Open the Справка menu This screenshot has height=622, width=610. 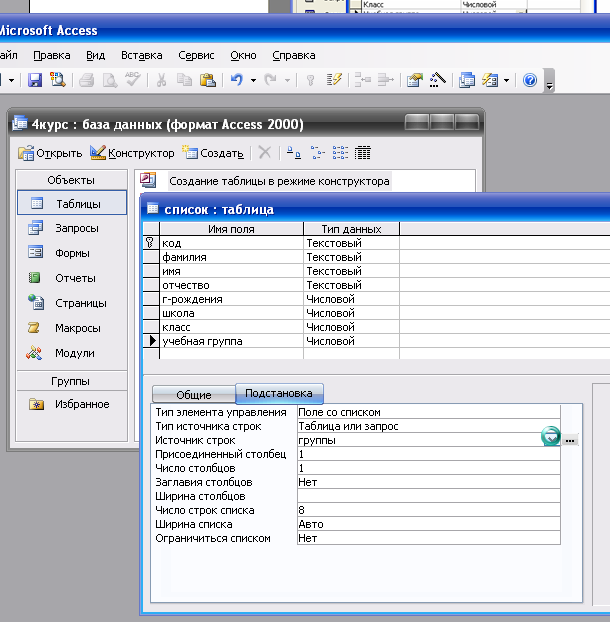294,56
